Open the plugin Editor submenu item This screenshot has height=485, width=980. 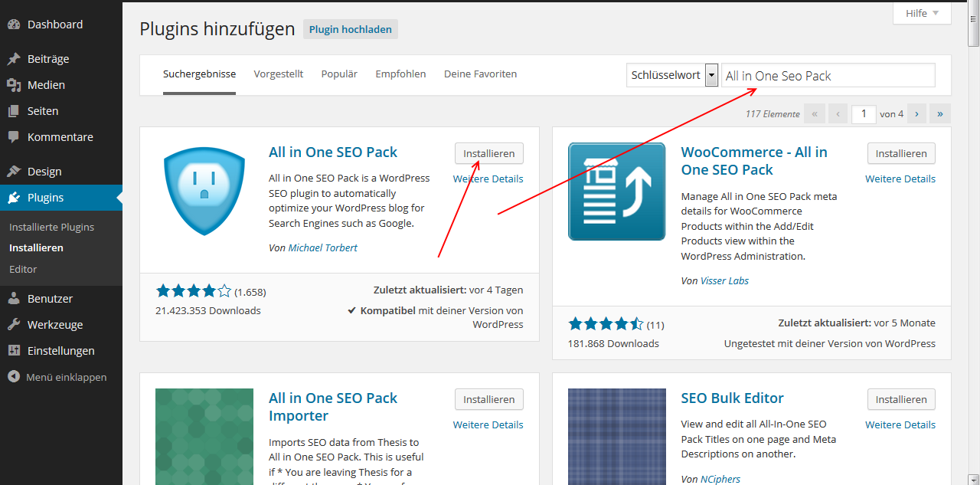coord(23,269)
